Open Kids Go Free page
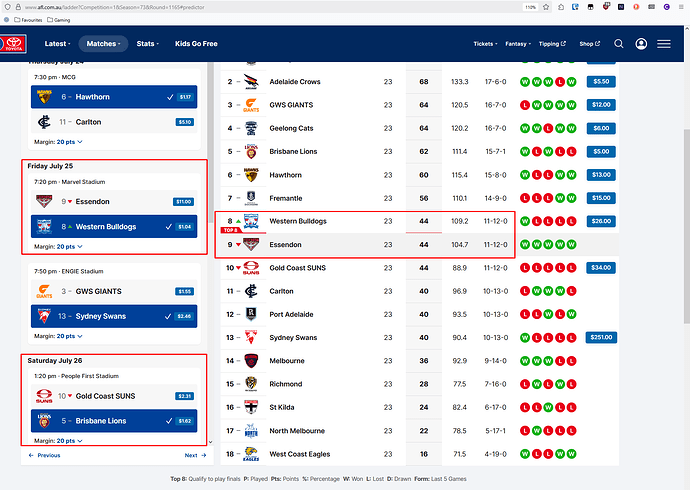The width and height of the screenshot is (690, 490). pyautogui.click(x=196, y=44)
